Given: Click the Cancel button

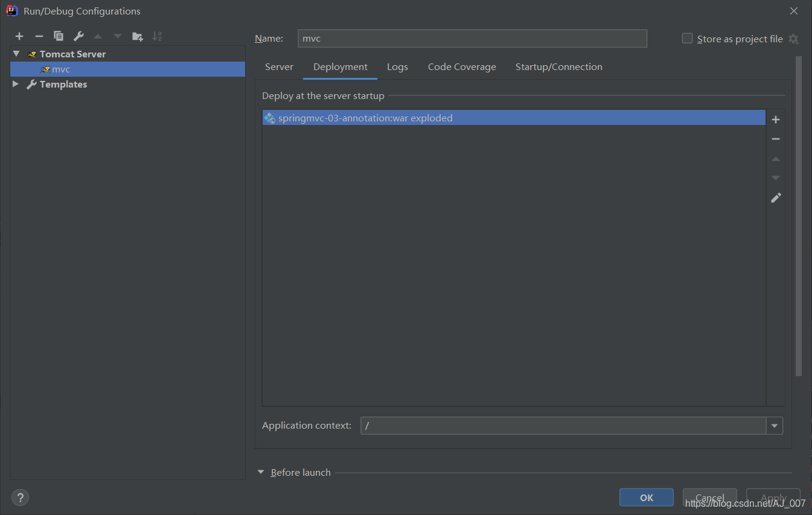Looking at the screenshot, I should coord(710,497).
